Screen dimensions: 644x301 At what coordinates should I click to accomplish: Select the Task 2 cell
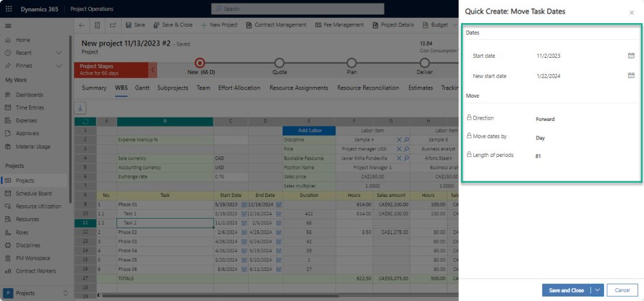[x=165, y=223]
